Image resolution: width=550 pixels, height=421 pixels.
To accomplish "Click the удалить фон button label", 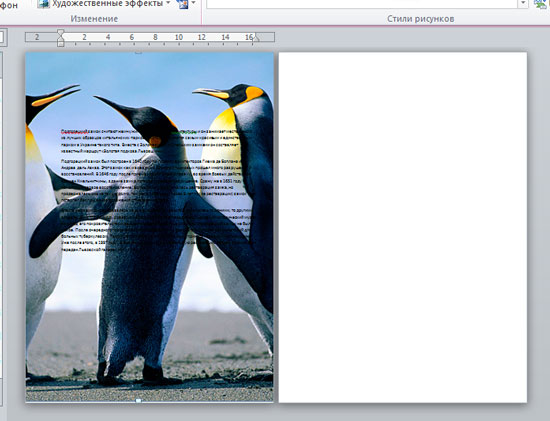I will (x=9, y=5).
